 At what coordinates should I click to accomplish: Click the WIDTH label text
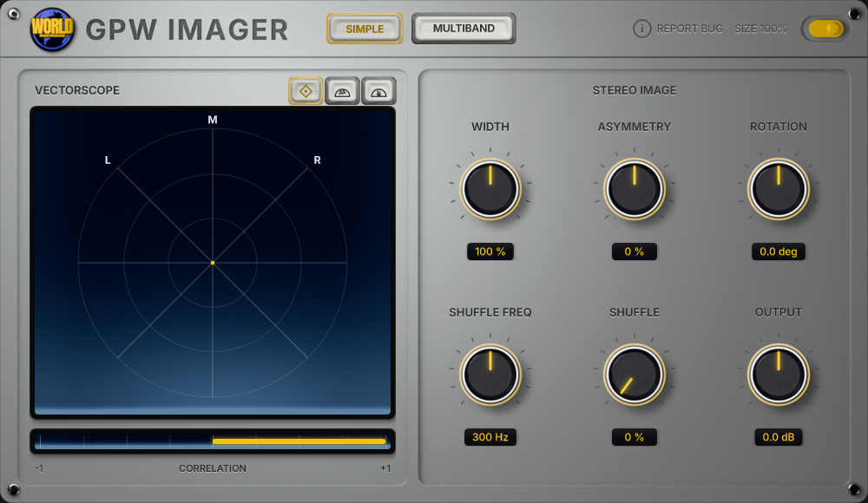(x=490, y=127)
